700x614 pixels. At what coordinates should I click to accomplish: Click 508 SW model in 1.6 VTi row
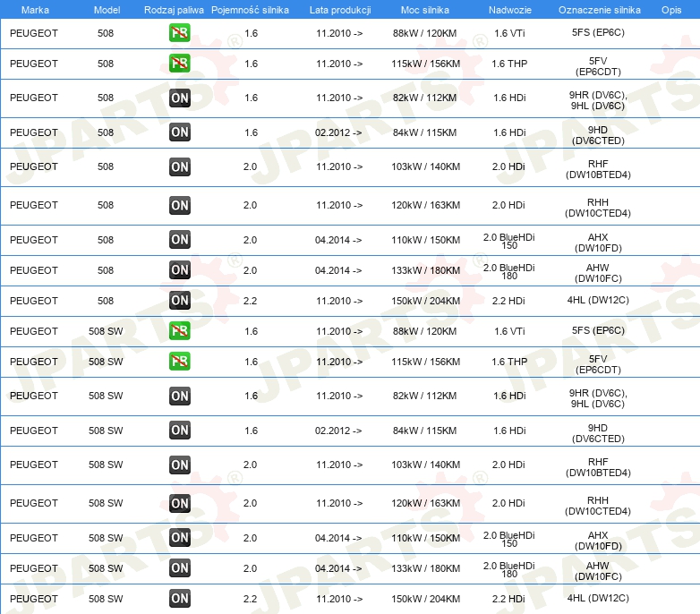106,331
